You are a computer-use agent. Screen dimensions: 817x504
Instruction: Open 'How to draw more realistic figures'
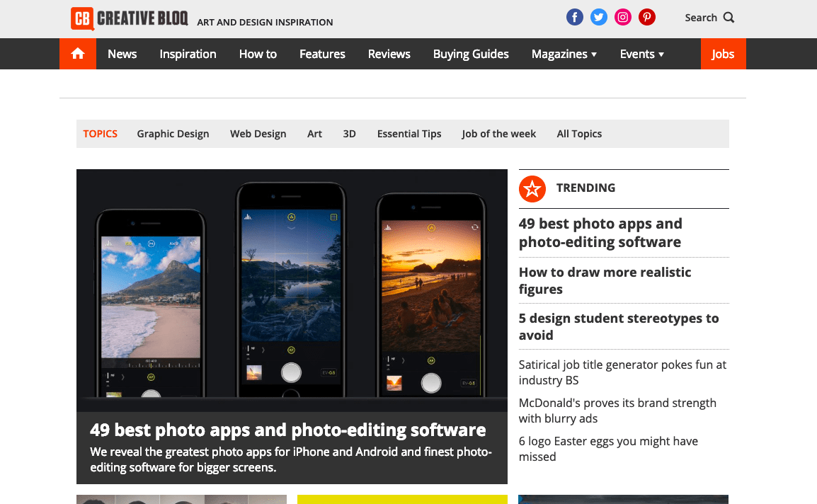coord(605,280)
